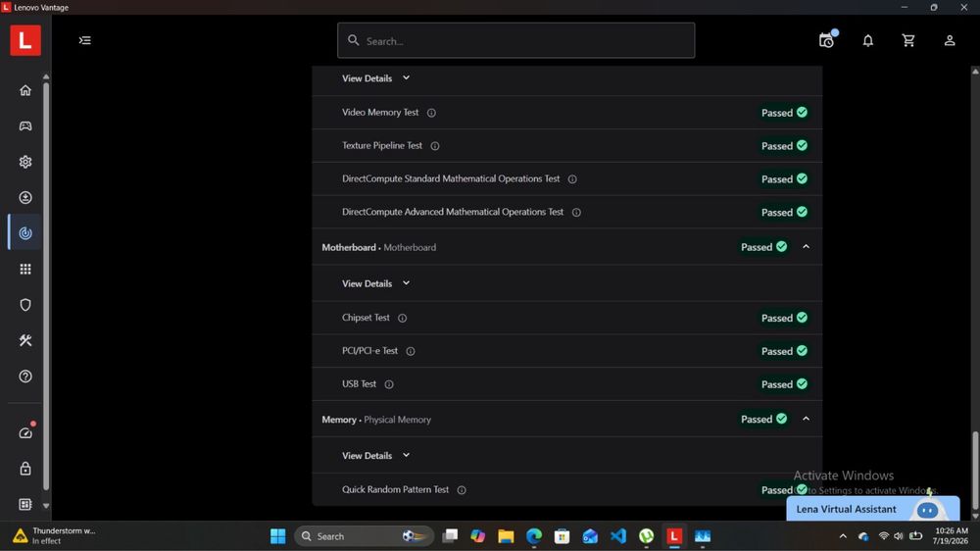Open Thunderstorm weather widget on taskbar

pos(54,536)
